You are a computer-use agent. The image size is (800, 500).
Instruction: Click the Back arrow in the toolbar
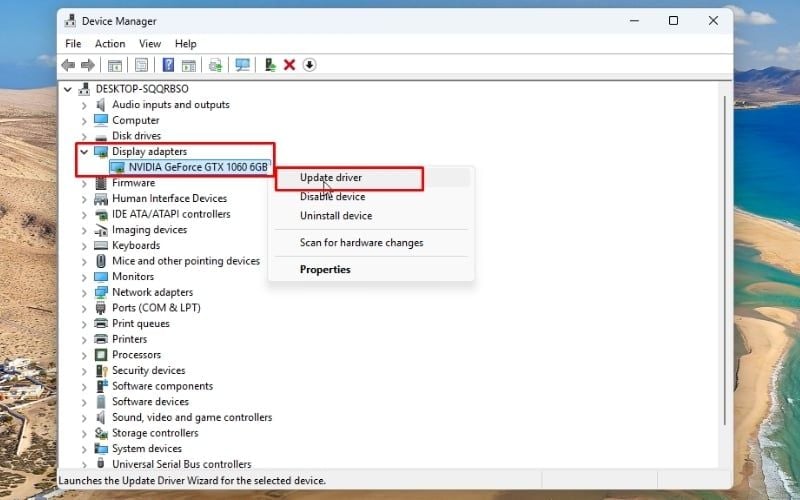coord(68,65)
